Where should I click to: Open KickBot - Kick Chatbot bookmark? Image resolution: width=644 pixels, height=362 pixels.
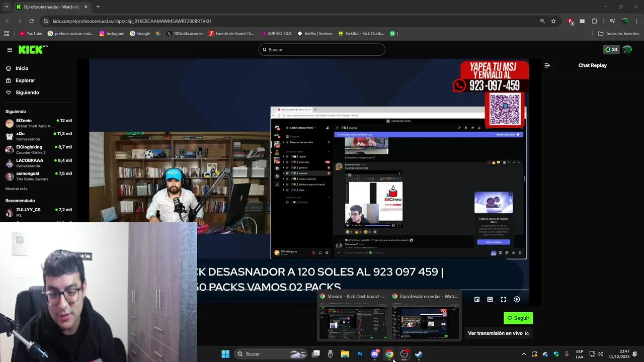click(361, 34)
